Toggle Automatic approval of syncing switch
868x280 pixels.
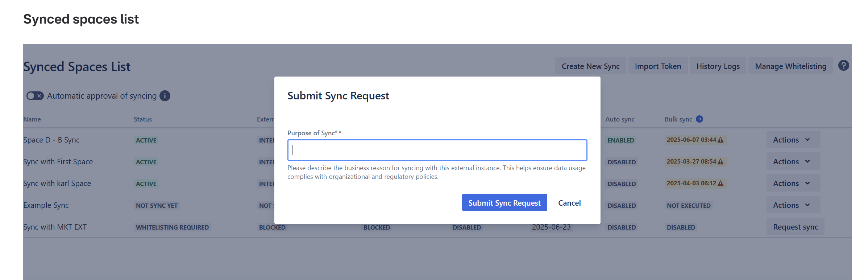click(x=35, y=96)
